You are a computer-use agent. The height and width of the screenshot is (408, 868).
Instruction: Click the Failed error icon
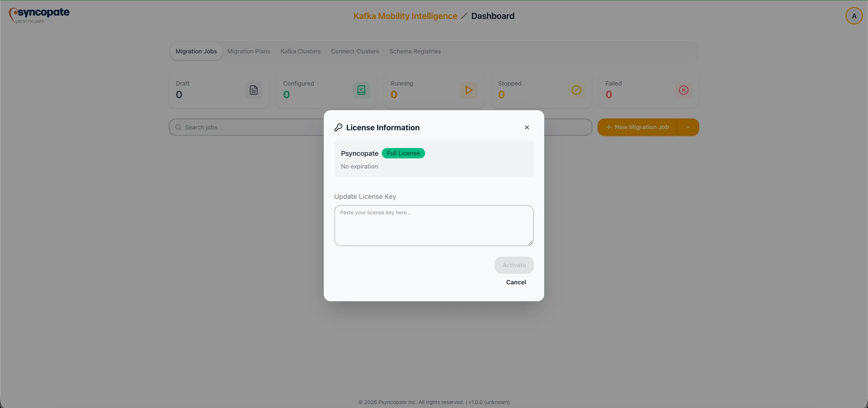click(684, 90)
